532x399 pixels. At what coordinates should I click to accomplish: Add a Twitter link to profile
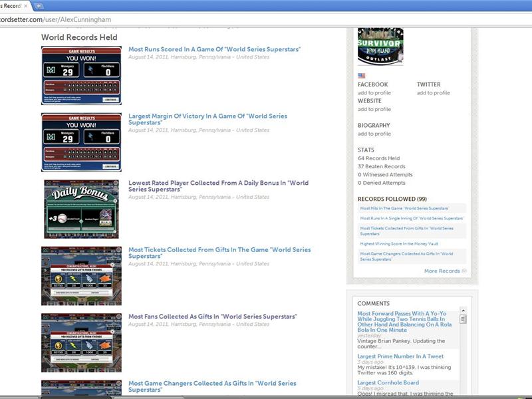(434, 92)
